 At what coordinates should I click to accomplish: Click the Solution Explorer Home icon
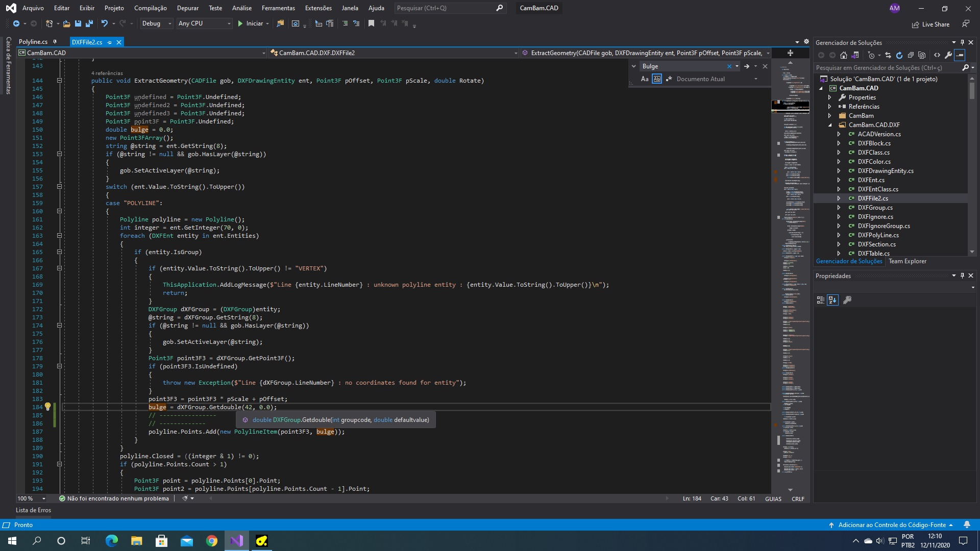click(x=844, y=55)
